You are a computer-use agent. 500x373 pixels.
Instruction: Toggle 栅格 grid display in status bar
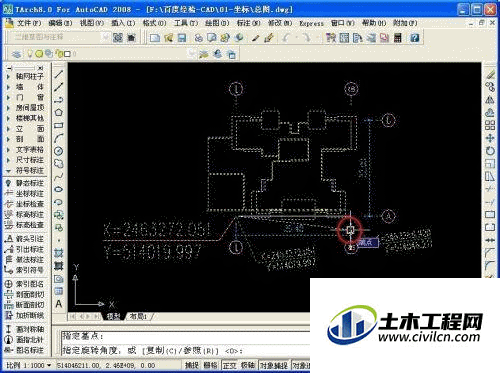(210, 365)
